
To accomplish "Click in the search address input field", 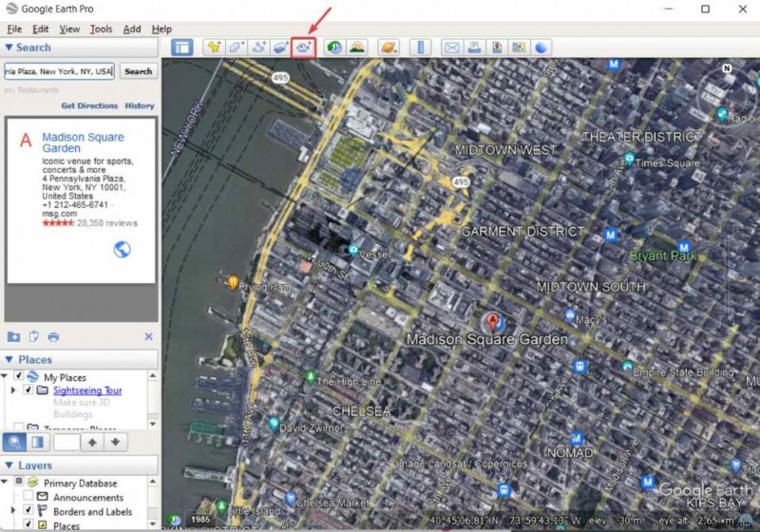I will coord(59,71).
